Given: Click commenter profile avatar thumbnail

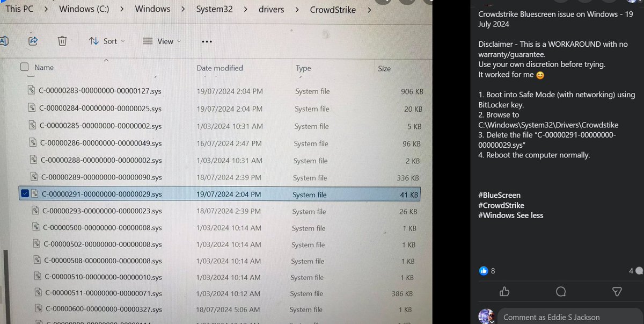Looking at the screenshot, I should (x=486, y=316).
